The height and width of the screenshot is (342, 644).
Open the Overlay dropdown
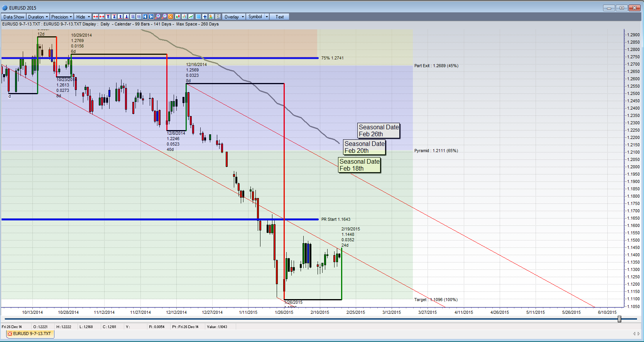(234, 17)
